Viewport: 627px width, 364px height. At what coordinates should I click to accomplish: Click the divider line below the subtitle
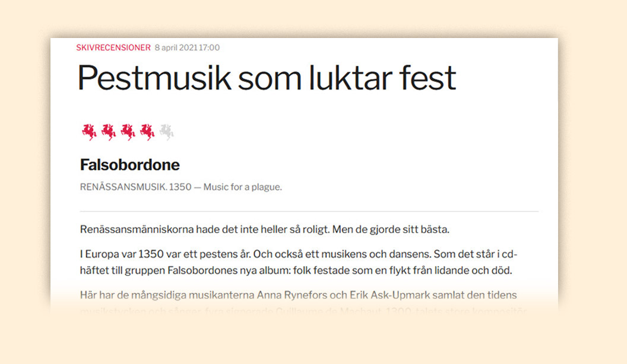309,211
